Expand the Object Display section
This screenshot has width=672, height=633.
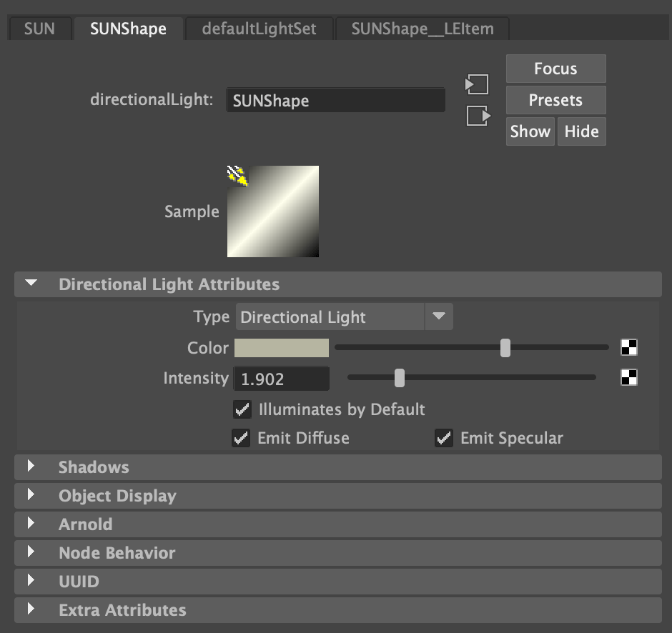[117, 496]
